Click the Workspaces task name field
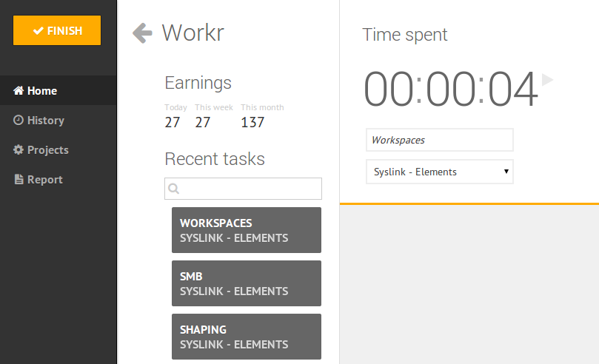This screenshot has height=364, width=599. 439,140
